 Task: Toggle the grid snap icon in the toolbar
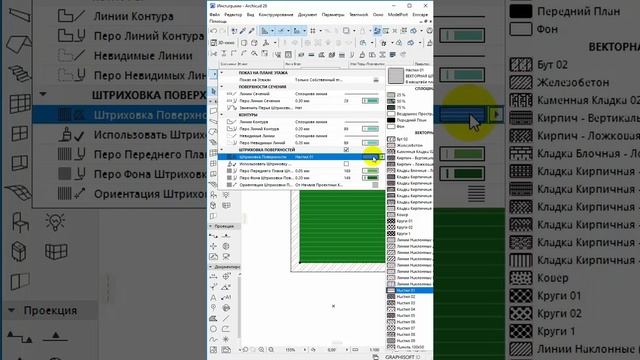313,31
